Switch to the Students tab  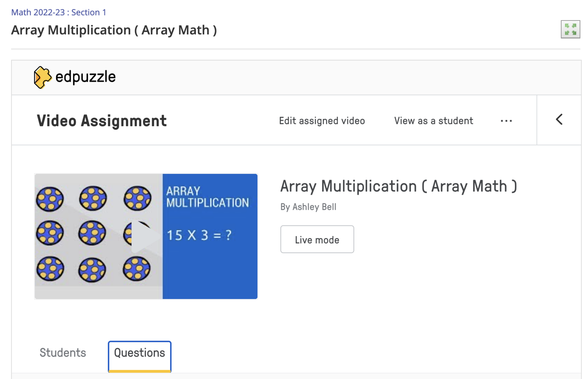click(63, 353)
